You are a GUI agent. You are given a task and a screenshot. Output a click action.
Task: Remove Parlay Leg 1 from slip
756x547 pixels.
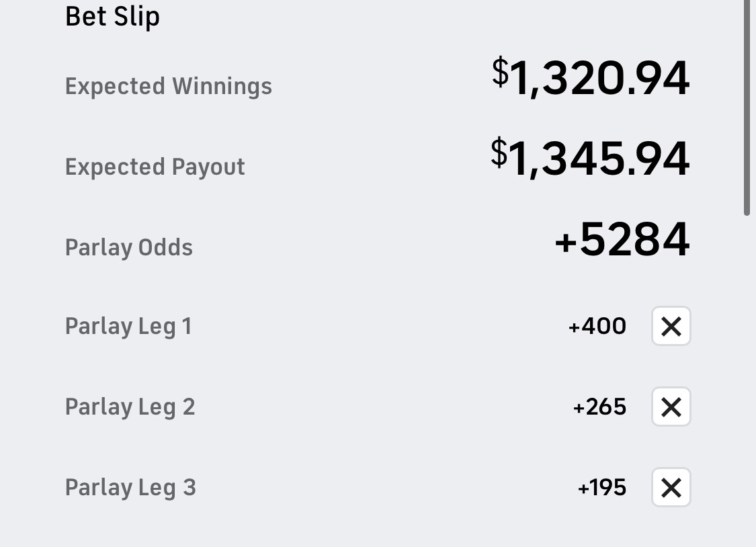point(671,327)
